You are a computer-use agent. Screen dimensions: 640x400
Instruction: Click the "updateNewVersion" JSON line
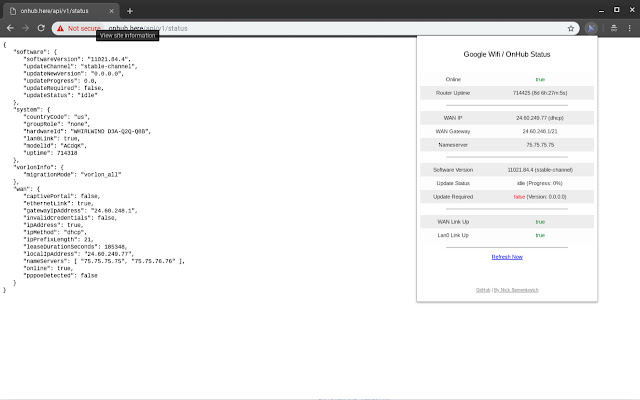click(73, 74)
